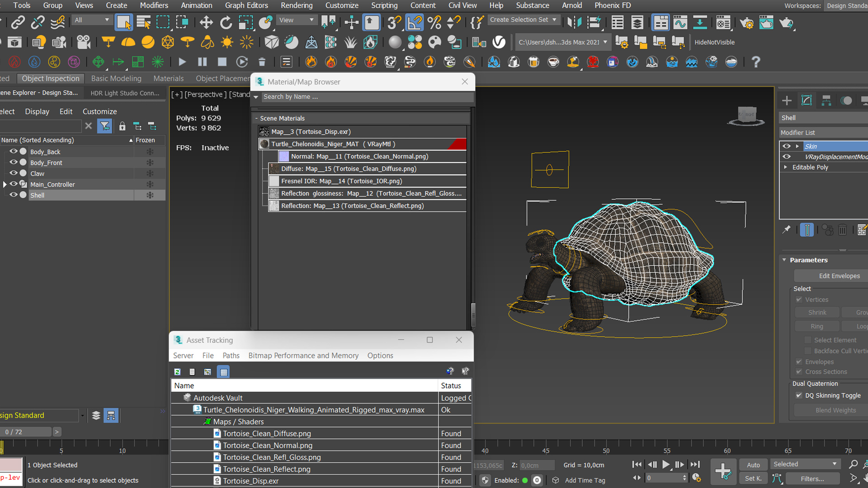Toggle the Envelopes checkbox
Screen dimensions: 868x488
799,361
